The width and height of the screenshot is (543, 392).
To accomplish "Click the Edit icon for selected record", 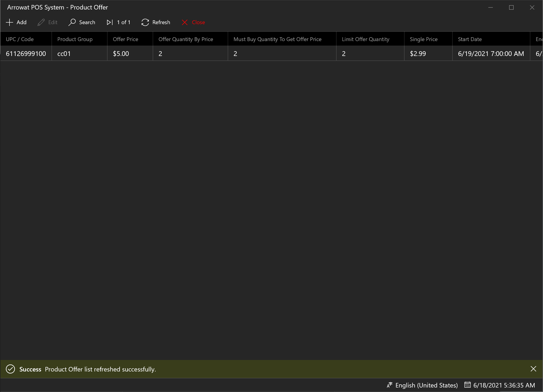I will pyautogui.click(x=41, y=22).
